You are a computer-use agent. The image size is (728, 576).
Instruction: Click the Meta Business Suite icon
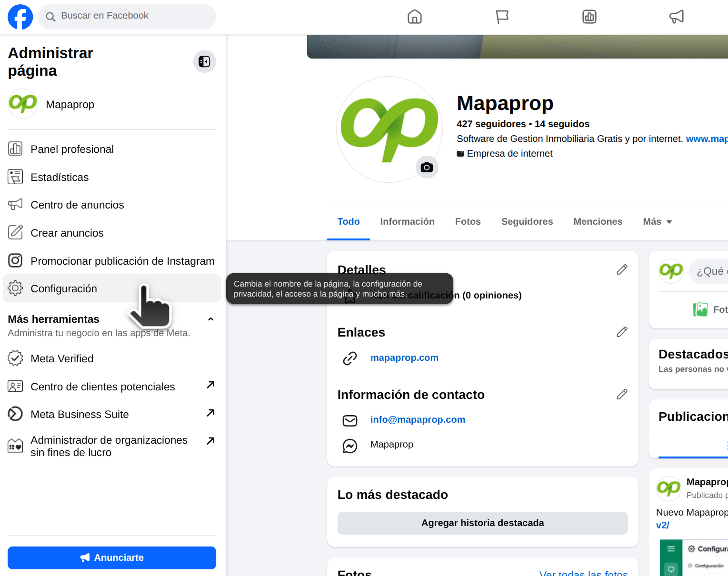15,414
